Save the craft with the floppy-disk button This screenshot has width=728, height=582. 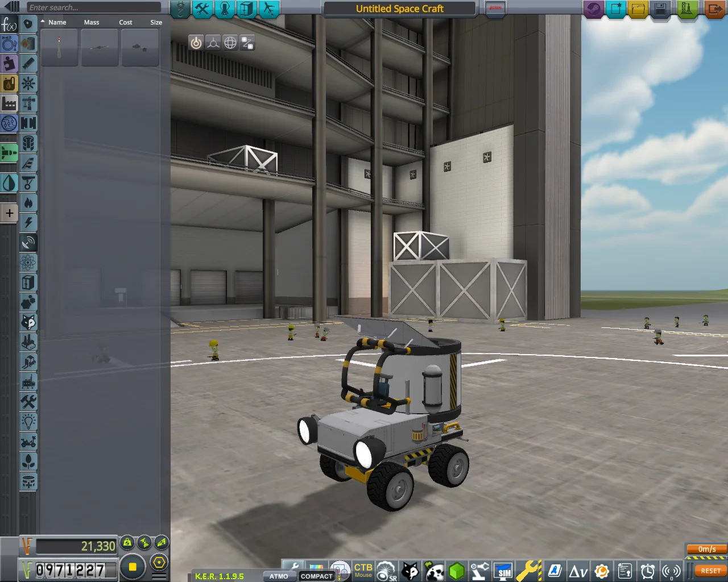(x=660, y=9)
